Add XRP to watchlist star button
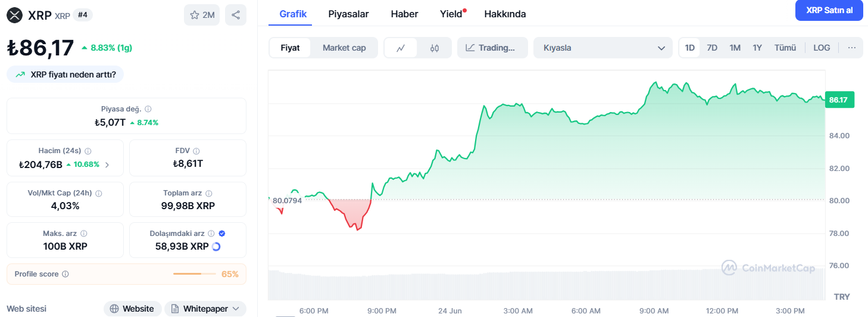 [202, 15]
